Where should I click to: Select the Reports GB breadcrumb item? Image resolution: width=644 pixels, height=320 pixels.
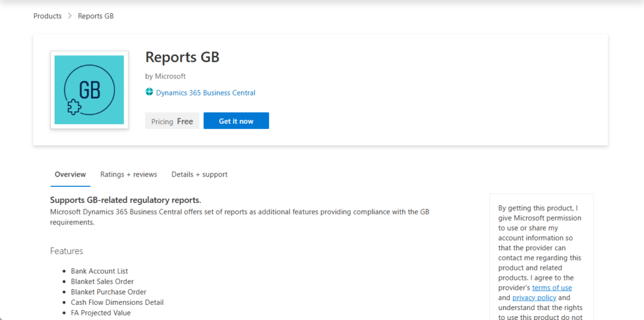(x=96, y=16)
